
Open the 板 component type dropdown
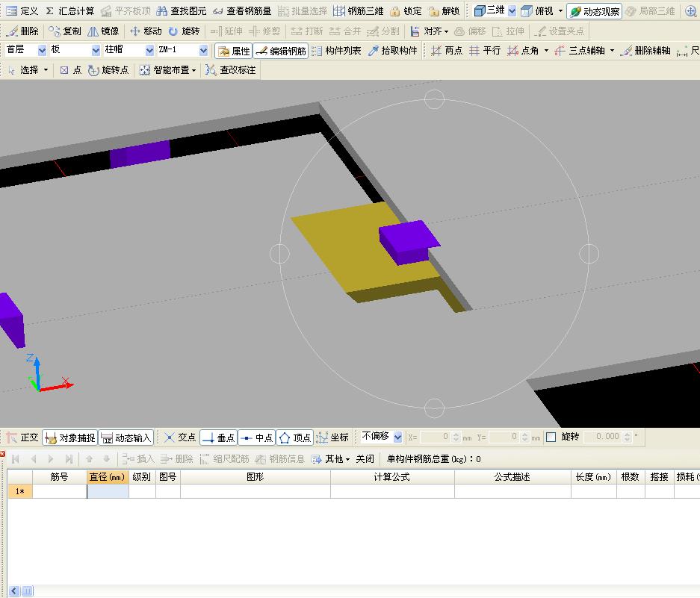(x=96, y=51)
